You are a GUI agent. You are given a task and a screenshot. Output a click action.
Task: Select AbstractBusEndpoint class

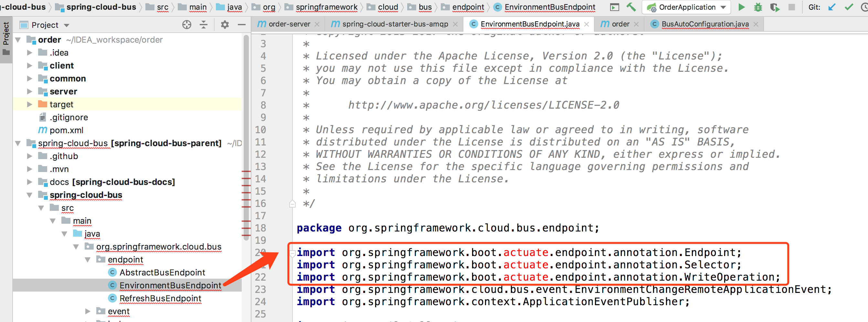[x=162, y=273]
